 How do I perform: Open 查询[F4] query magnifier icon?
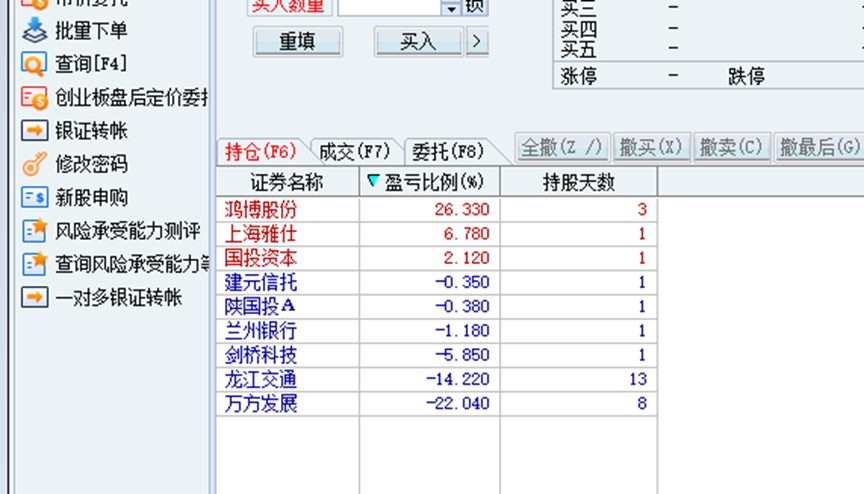coord(34,64)
